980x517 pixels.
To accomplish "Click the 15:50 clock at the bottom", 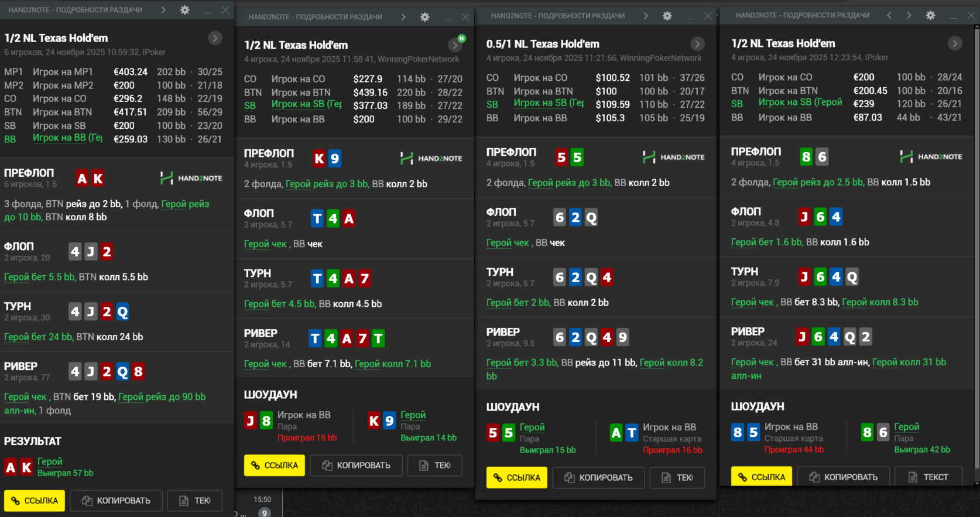I will pos(262,499).
